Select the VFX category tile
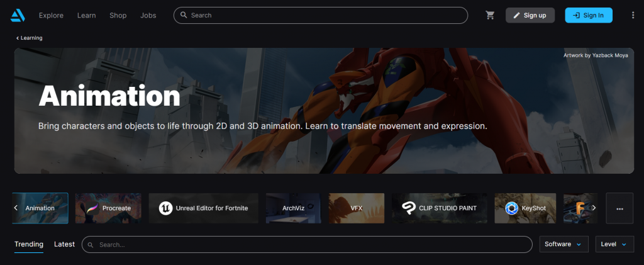 tap(357, 208)
